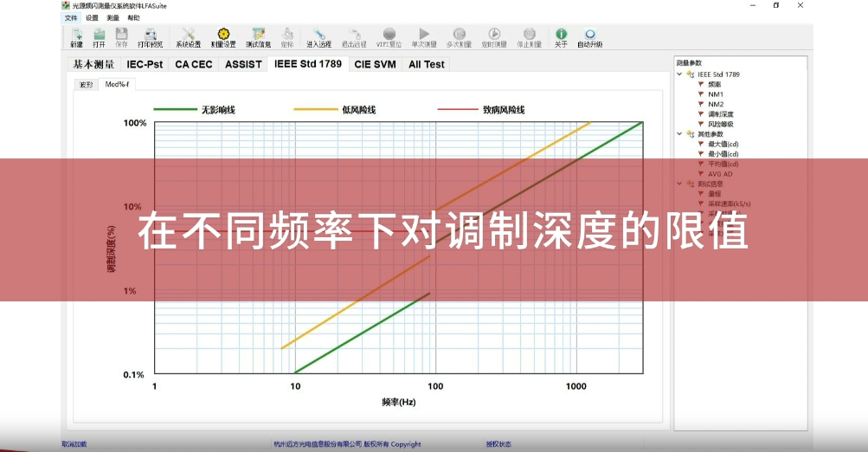Click the 自动升级 auto upgrade icon
This screenshot has height=452, width=868.
tap(589, 36)
